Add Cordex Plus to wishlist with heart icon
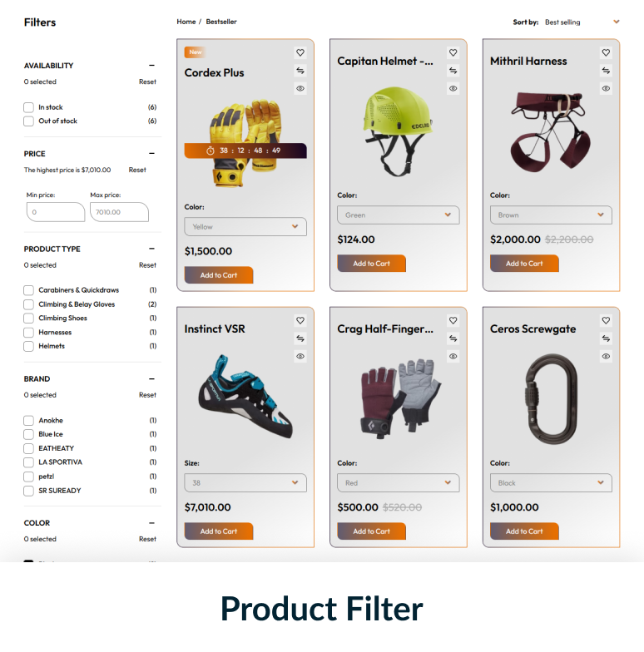This screenshot has height=652, width=644. pos(300,53)
